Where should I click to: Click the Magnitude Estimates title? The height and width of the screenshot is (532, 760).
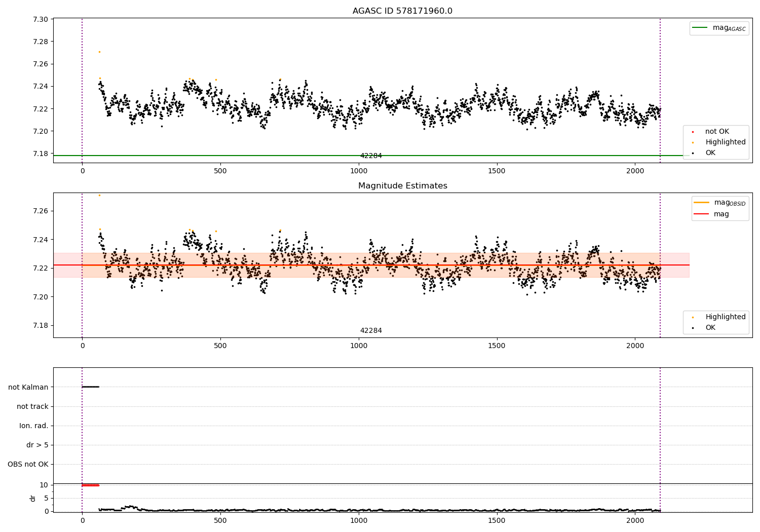point(402,186)
